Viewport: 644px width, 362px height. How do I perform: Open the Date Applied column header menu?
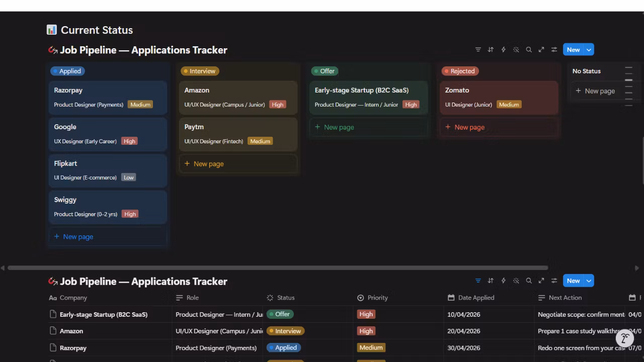click(471, 298)
